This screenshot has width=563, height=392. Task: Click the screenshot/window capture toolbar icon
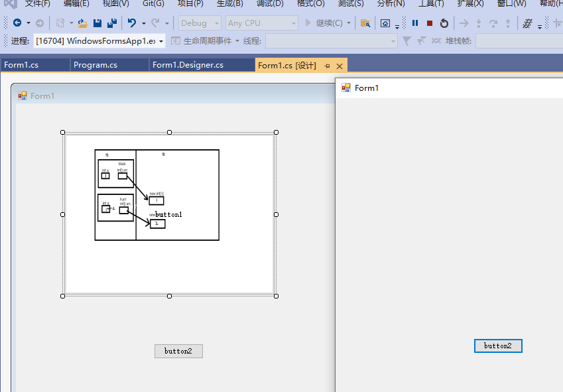(385, 23)
